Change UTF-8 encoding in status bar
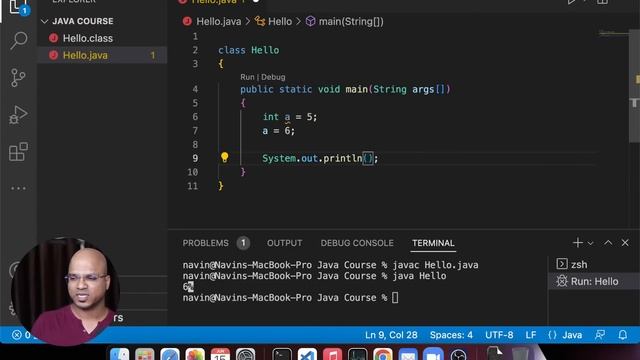The image size is (640, 360). (x=499, y=335)
